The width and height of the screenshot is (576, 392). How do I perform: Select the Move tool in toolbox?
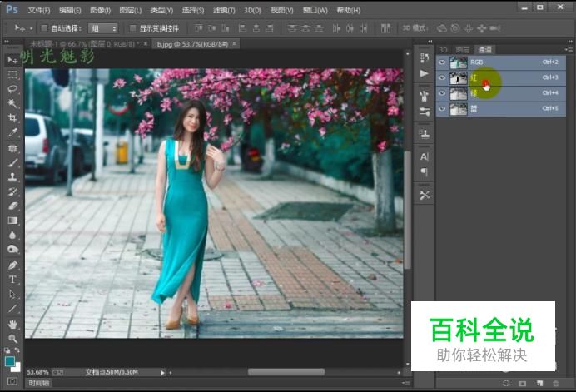point(12,61)
